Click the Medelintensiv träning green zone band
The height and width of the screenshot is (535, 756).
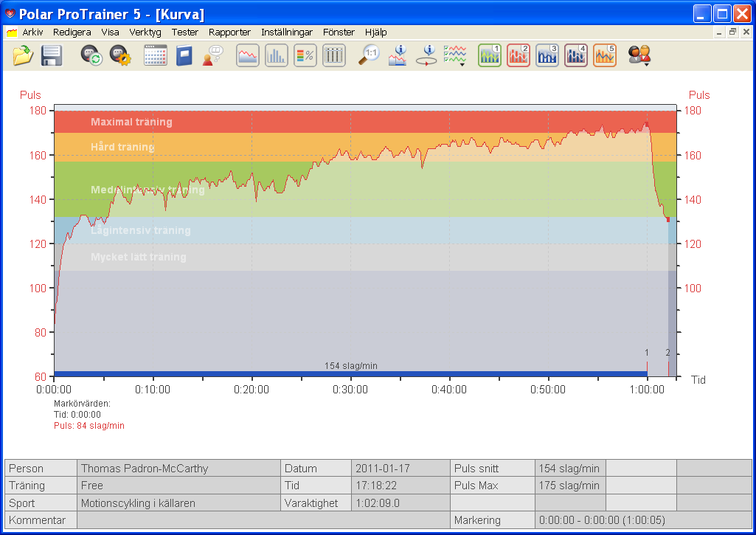[x=365, y=189]
